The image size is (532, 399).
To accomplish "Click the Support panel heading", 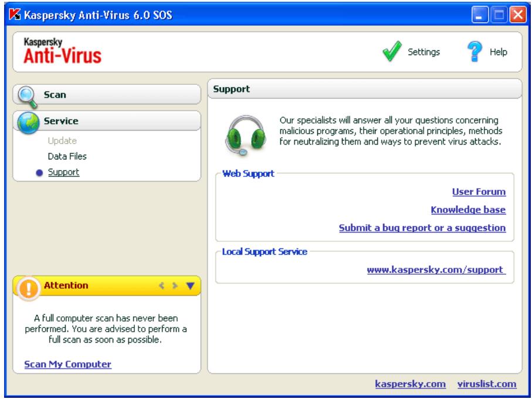I will pos(231,89).
